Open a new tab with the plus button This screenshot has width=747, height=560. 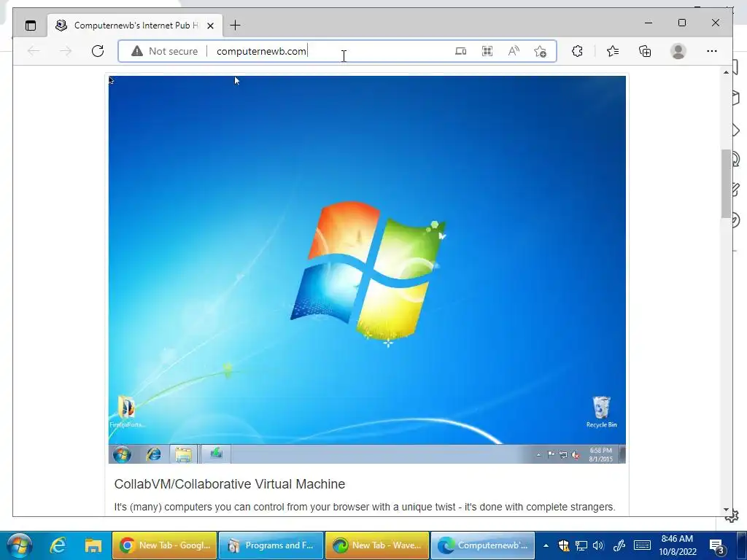pos(236,26)
